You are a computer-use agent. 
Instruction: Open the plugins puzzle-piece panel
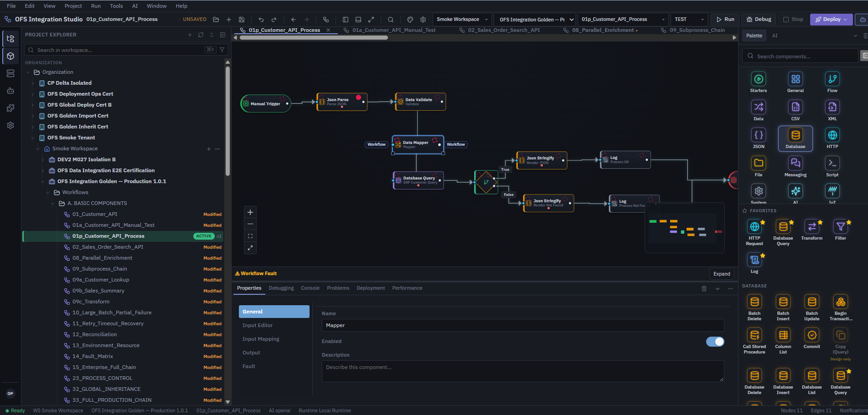pyautogui.click(x=10, y=108)
